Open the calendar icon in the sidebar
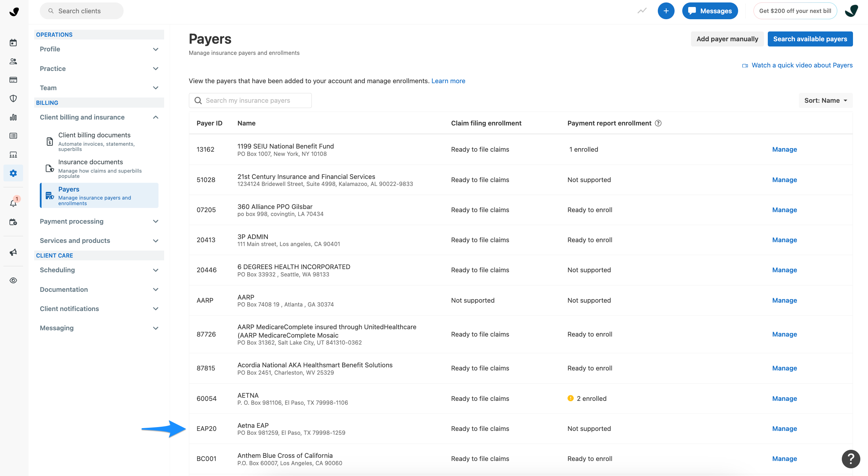The width and height of the screenshot is (868, 476). (13, 43)
